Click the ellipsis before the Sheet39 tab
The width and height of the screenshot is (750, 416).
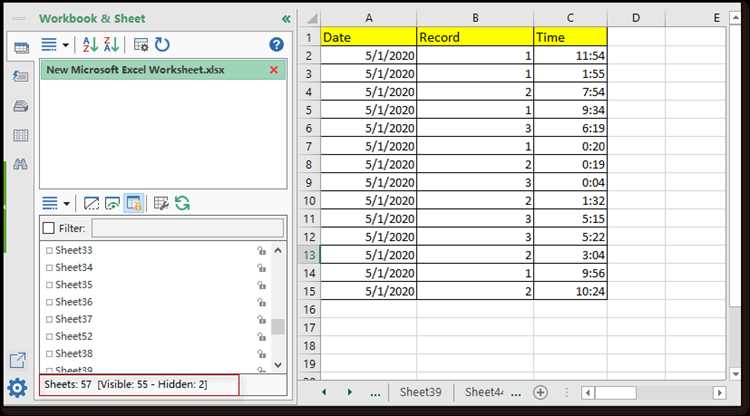(x=375, y=394)
